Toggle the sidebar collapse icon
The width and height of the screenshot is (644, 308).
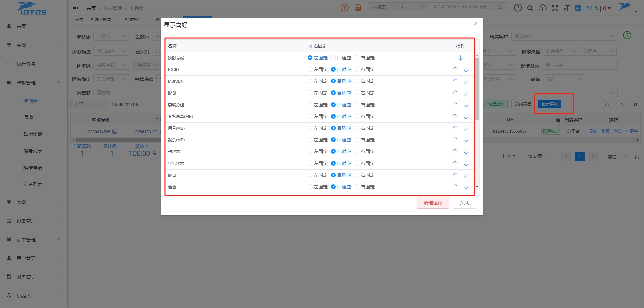75,8
